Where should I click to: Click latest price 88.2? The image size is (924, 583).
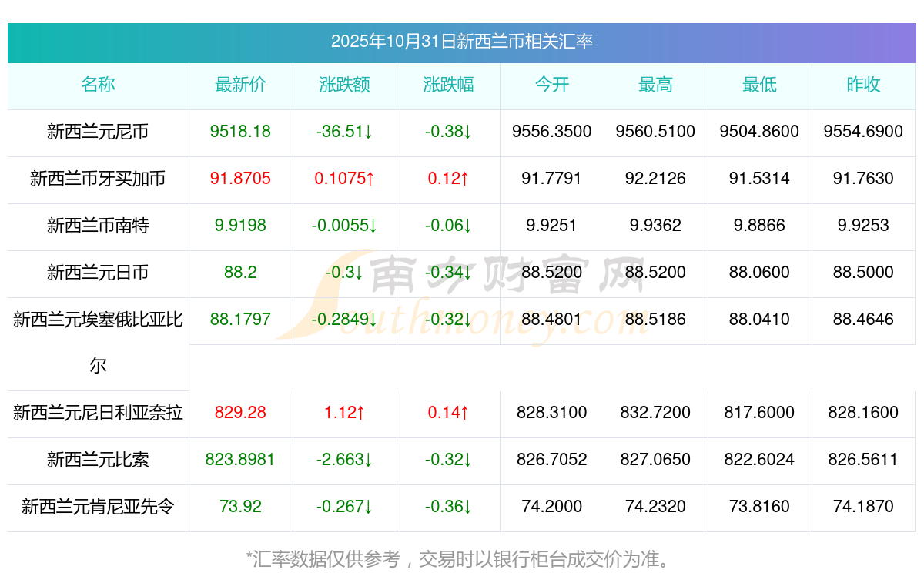[240, 273]
